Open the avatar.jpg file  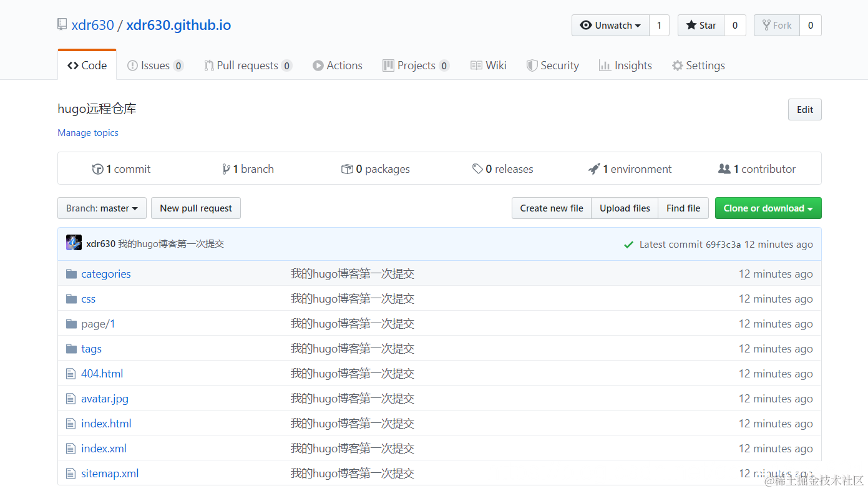point(105,399)
